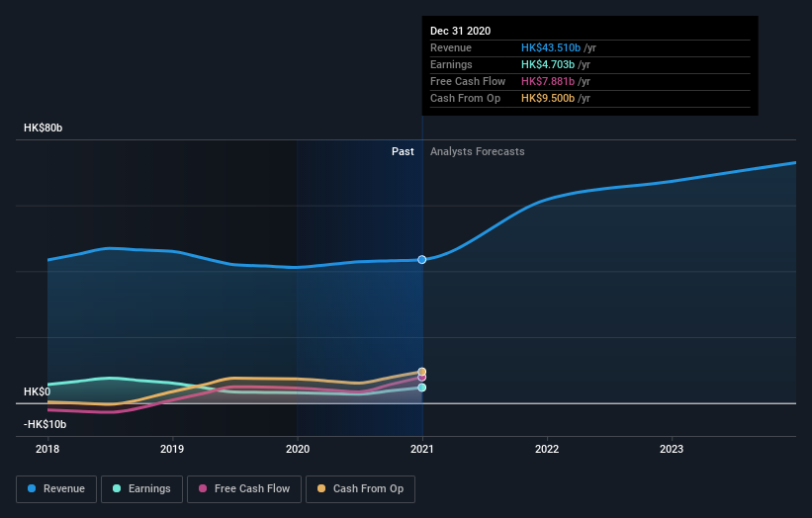Click the Cash From Op label in tooltip
The width and height of the screenshot is (812, 518).
465,98
